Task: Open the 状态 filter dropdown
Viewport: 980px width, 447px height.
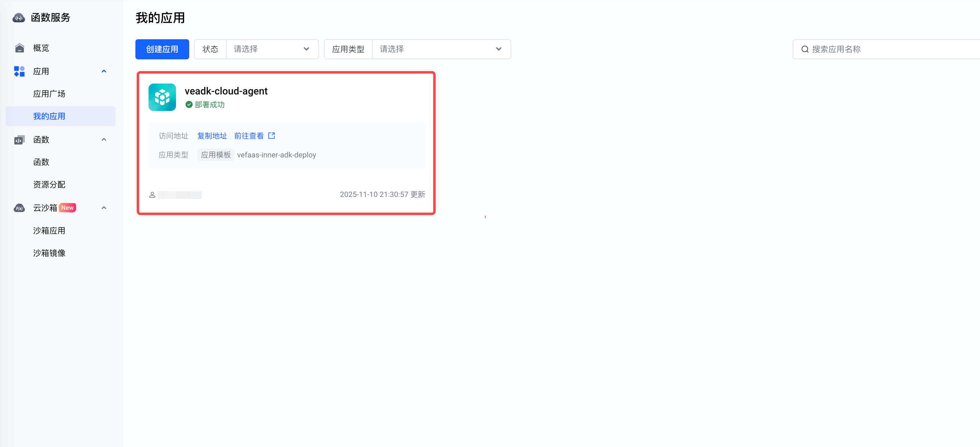Action: [x=272, y=50]
